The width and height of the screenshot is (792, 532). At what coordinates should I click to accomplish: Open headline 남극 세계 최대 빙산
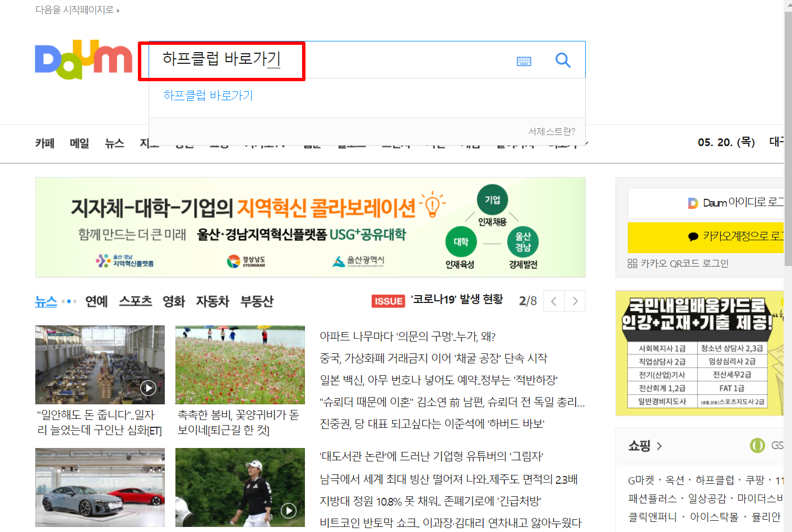point(448,479)
